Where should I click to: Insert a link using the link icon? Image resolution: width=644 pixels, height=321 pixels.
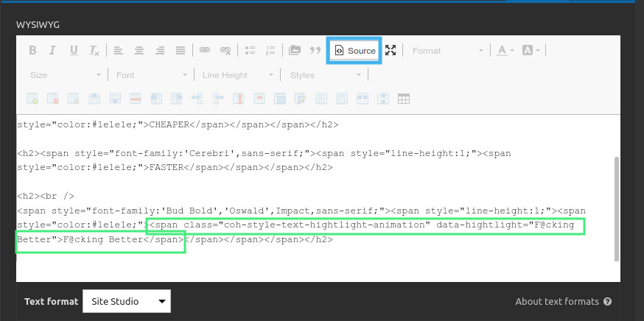[x=205, y=51]
